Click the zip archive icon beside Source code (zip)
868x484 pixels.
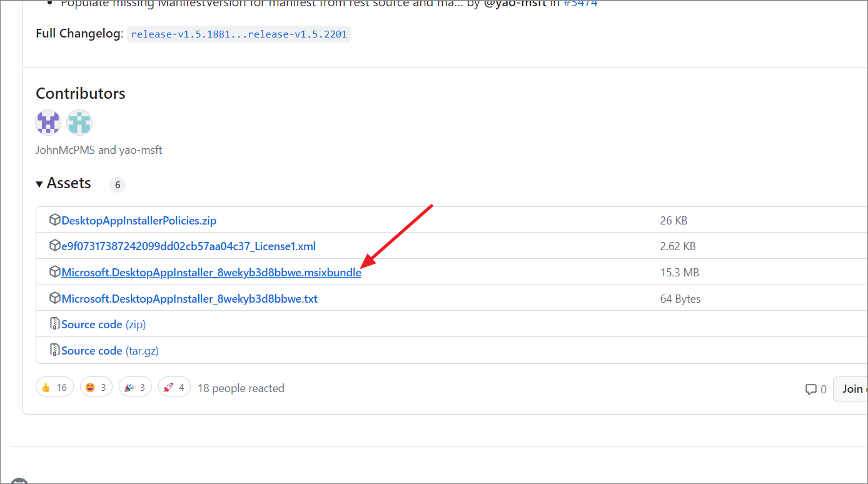(x=56, y=323)
